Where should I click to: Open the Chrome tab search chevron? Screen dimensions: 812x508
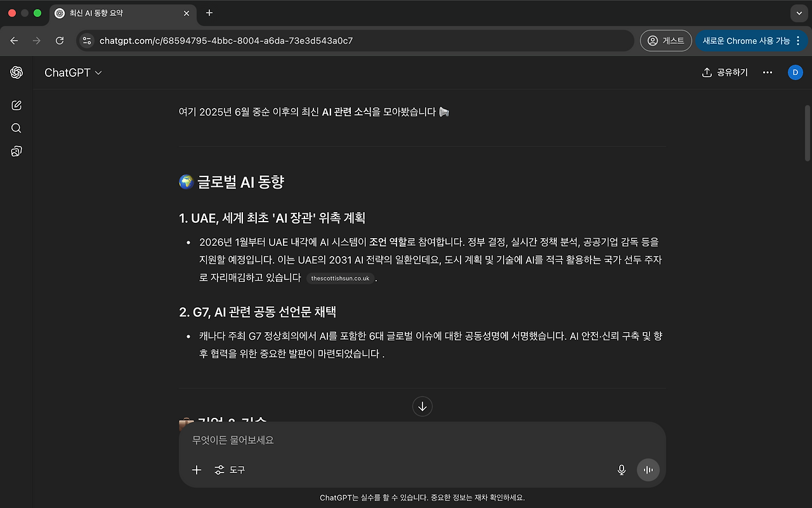point(798,13)
